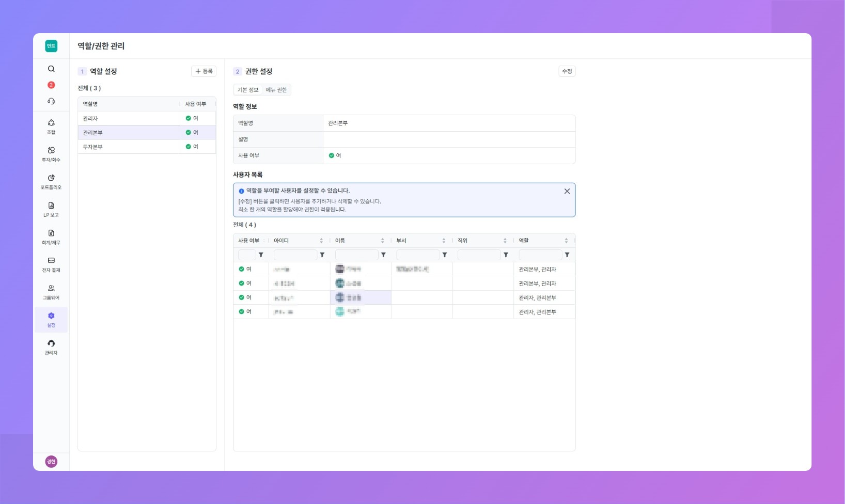Click the 역할/권한 관리 page title
The height and width of the screenshot is (504, 845).
click(101, 46)
